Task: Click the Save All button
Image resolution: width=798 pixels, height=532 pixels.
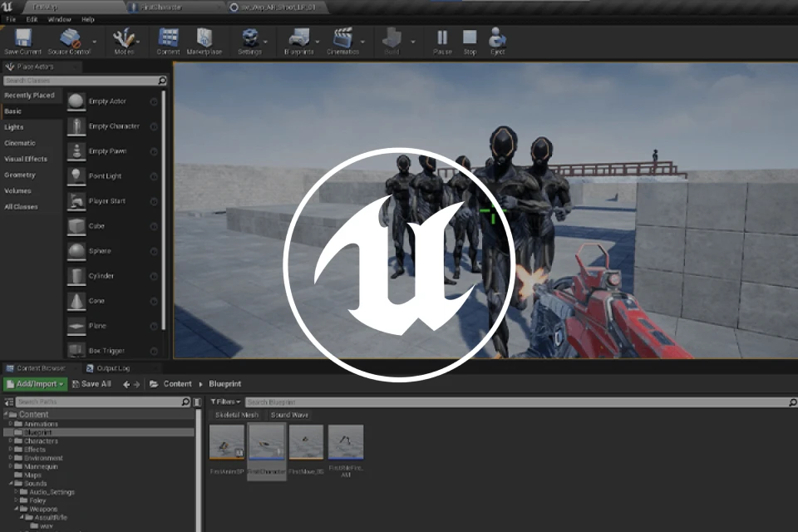Action: pyautogui.click(x=91, y=384)
